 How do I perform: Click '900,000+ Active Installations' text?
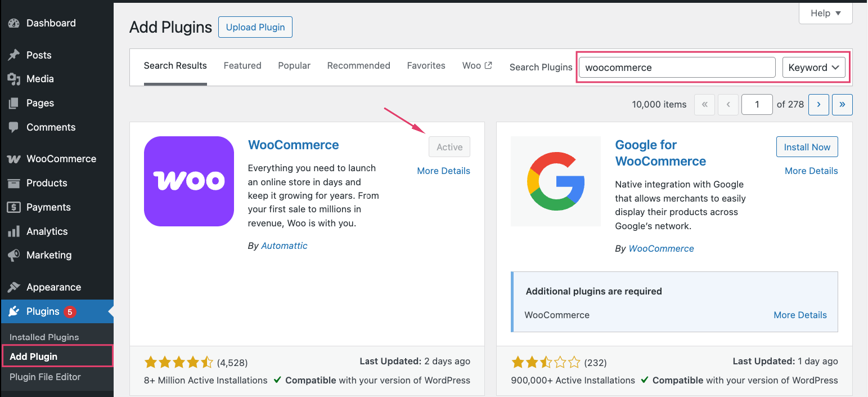[573, 380]
